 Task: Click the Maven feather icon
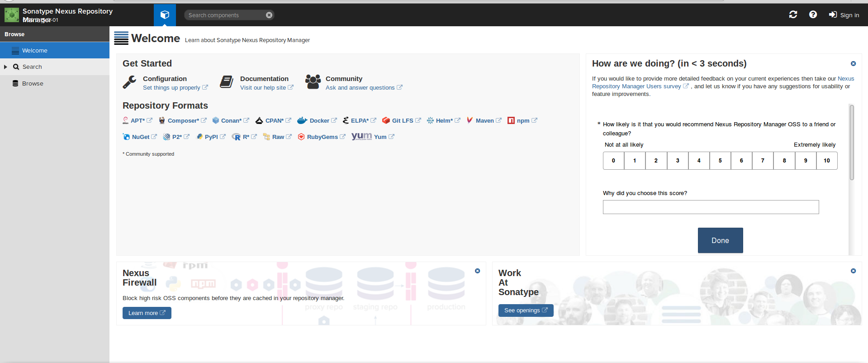470,120
